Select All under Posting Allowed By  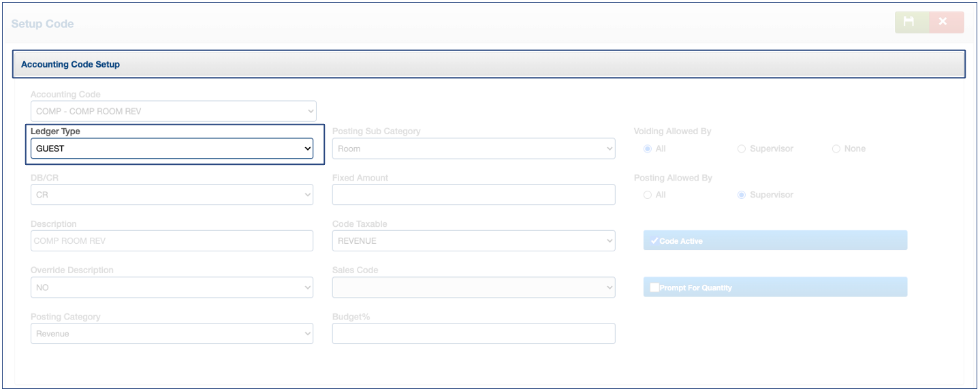point(648,195)
